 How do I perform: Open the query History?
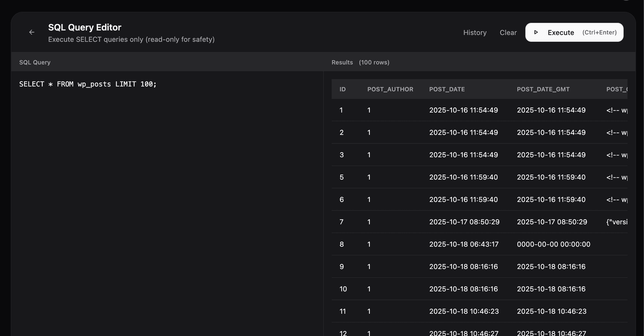(475, 32)
